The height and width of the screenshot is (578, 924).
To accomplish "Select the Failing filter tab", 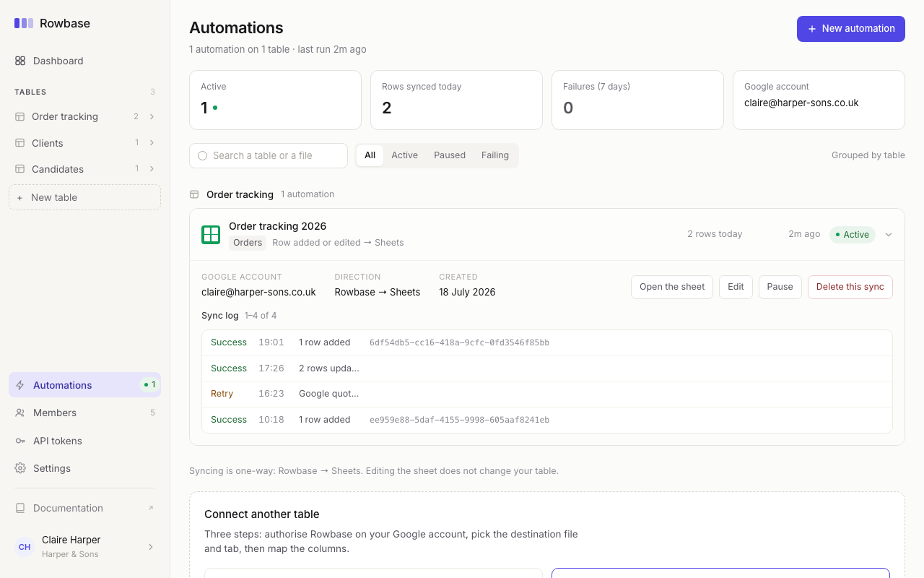I will click(495, 155).
